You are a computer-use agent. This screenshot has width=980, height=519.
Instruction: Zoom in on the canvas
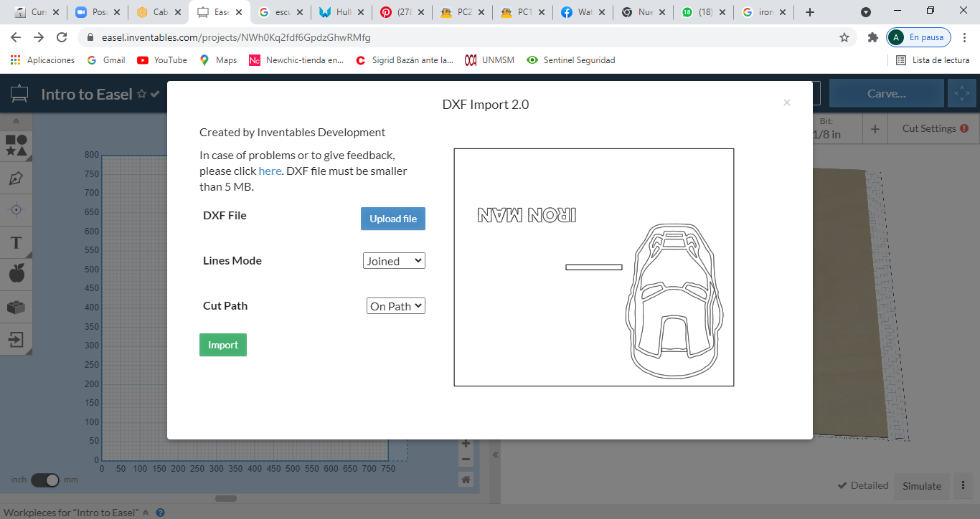[466, 444]
